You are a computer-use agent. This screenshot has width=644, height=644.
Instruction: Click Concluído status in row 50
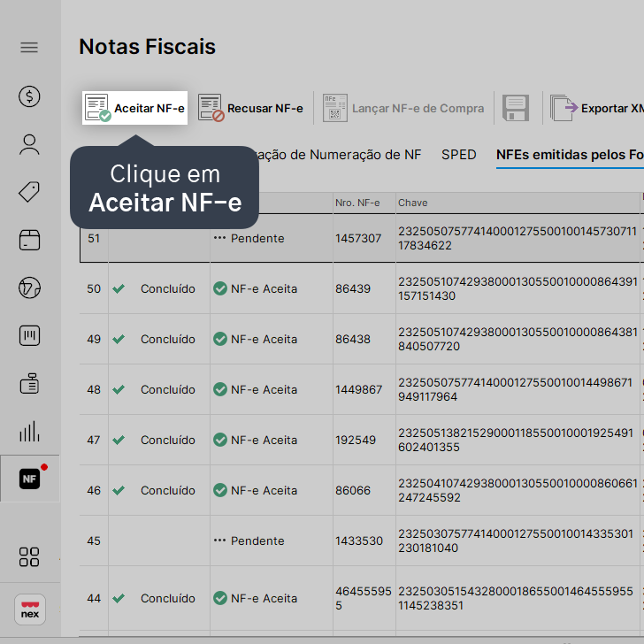[x=167, y=288]
